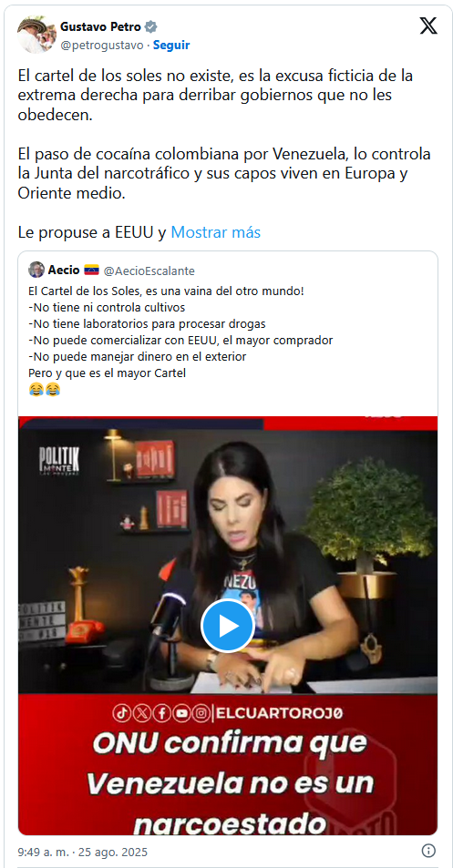This screenshot has width=453, height=868.
Task: Click the ELCUARTOROJO social icons banner
Action: [228, 713]
